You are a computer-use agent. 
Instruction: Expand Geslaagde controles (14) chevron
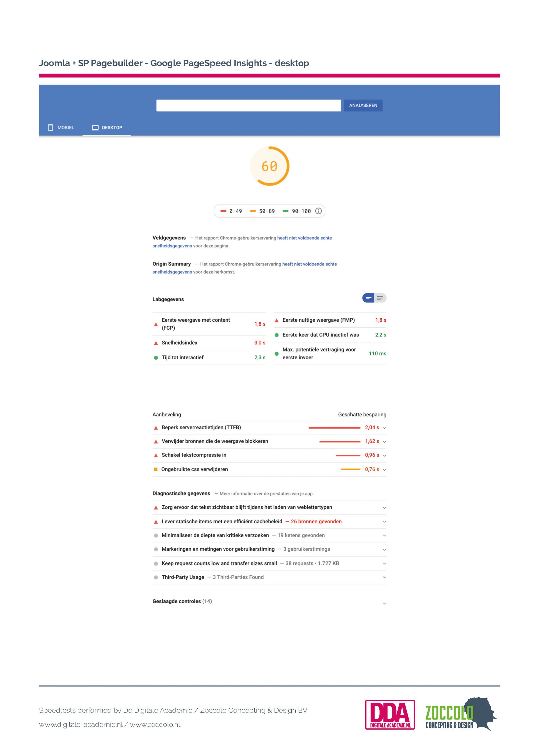(384, 603)
